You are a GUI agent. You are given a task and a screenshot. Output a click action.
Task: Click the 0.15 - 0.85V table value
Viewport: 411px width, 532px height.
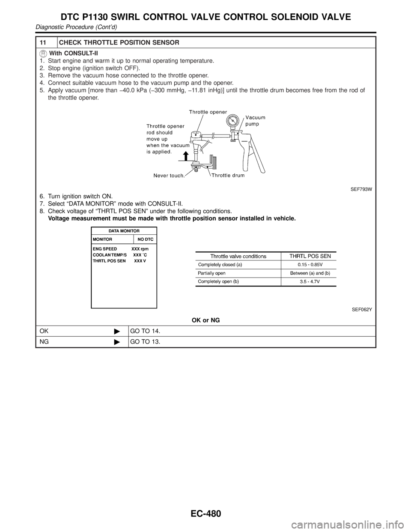pyautogui.click(x=309, y=264)
